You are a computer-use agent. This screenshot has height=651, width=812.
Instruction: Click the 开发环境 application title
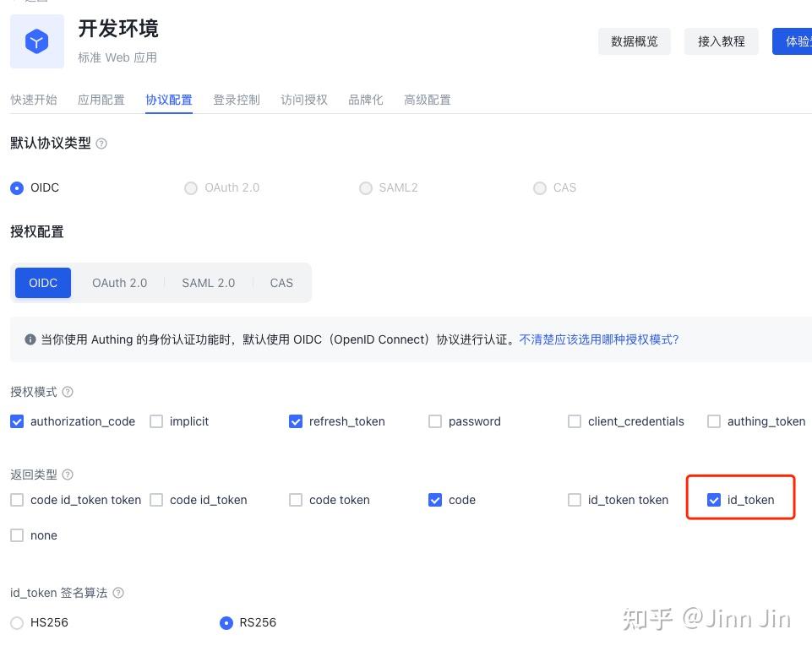pyautogui.click(x=118, y=29)
